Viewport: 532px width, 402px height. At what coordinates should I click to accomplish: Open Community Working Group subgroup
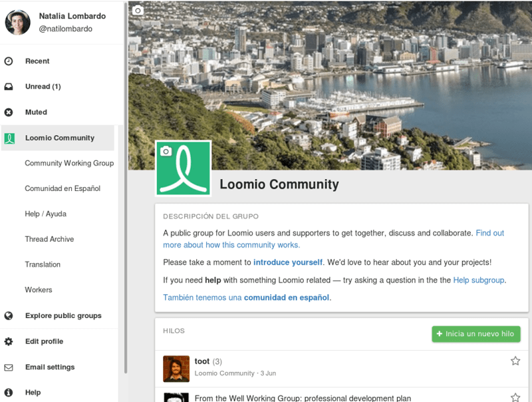pyautogui.click(x=69, y=163)
